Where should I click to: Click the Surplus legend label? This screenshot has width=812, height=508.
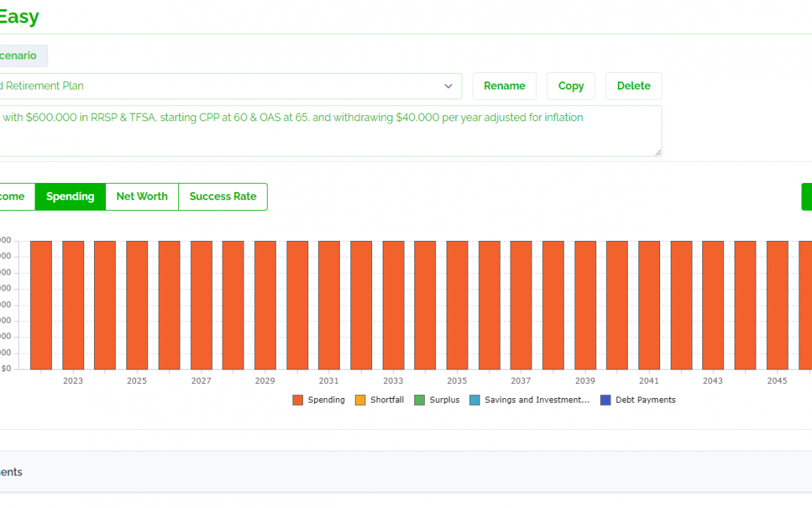(444, 400)
